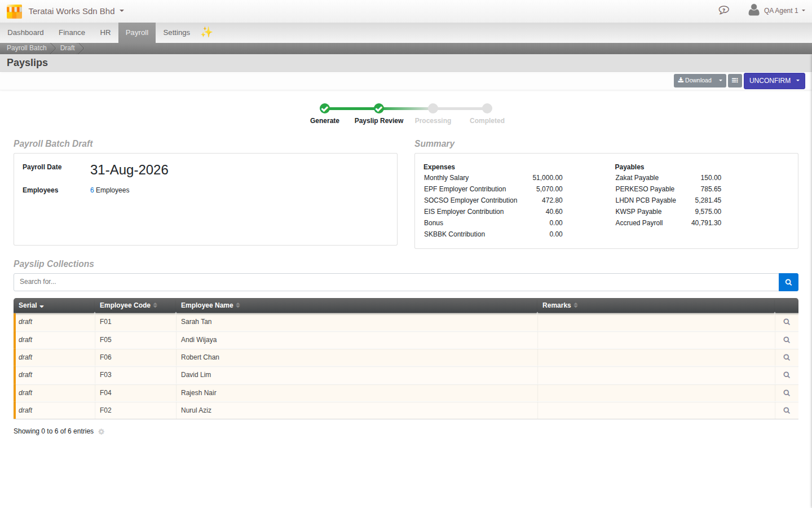Expand the Teratai Works company dropdown
812x508 pixels.
tap(122, 11)
